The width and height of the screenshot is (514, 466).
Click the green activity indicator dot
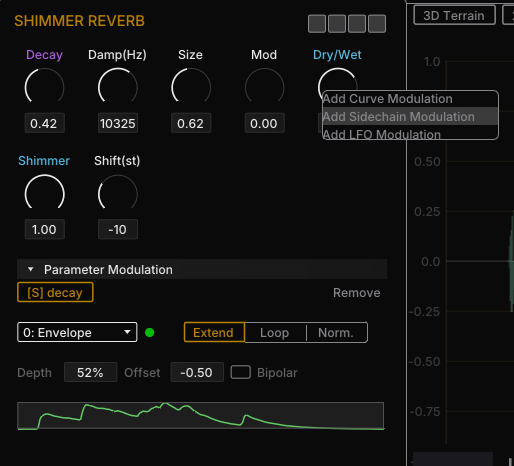[150, 333]
